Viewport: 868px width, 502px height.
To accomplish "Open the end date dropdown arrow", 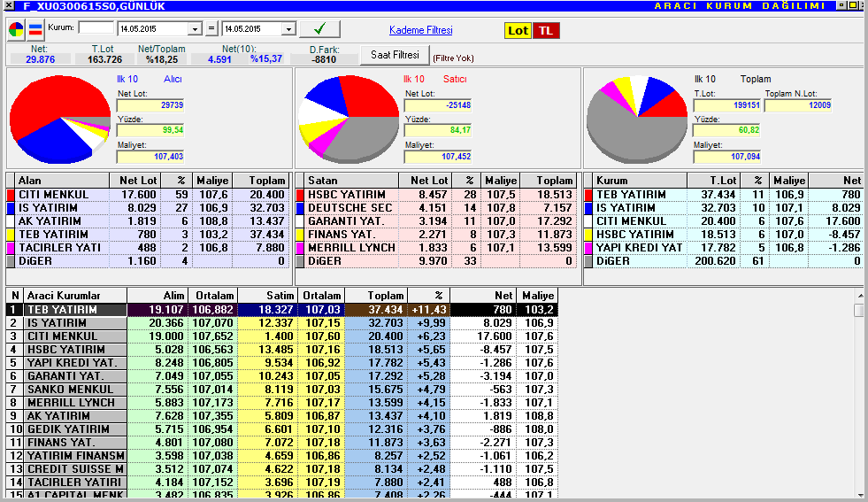I will [x=289, y=29].
